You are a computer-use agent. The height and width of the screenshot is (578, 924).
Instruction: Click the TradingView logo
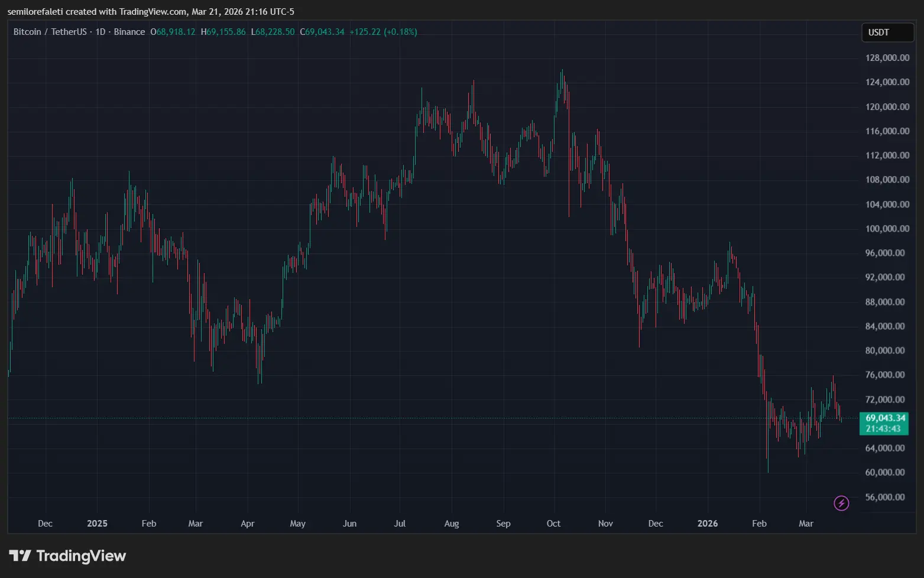click(x=67, y=556)
